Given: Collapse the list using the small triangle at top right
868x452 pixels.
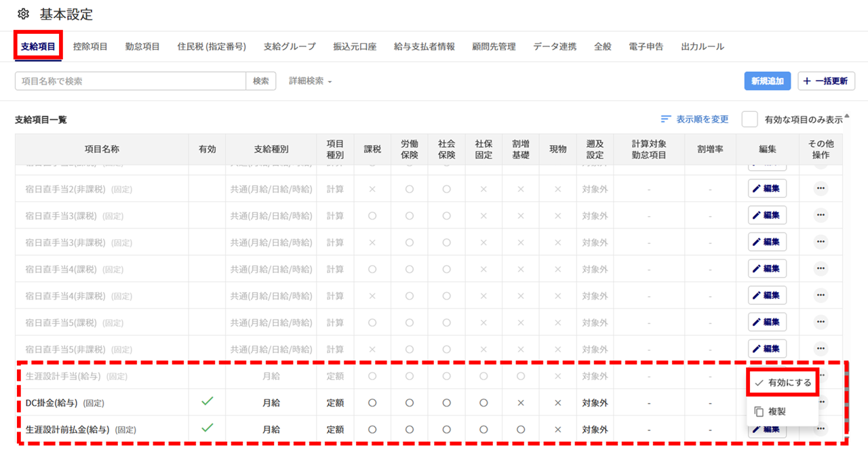Looking at the screenshot, I should [846, 115].
